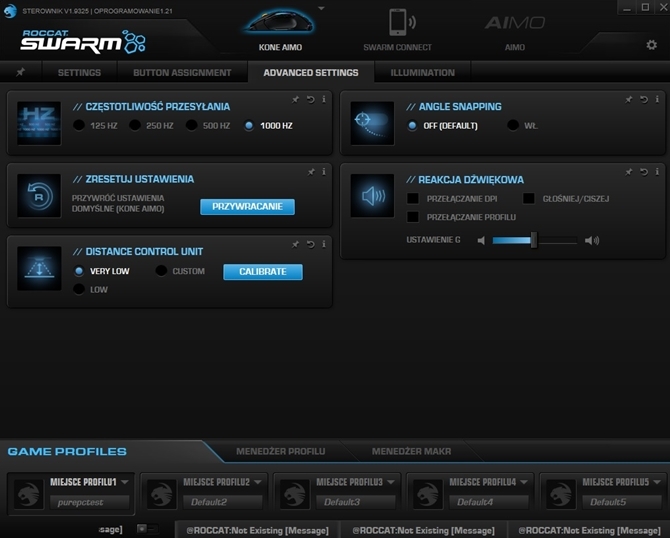This screenshot has width=670, height=538.
Task: Set polling rate to 500 Hz
Action: 191,126
